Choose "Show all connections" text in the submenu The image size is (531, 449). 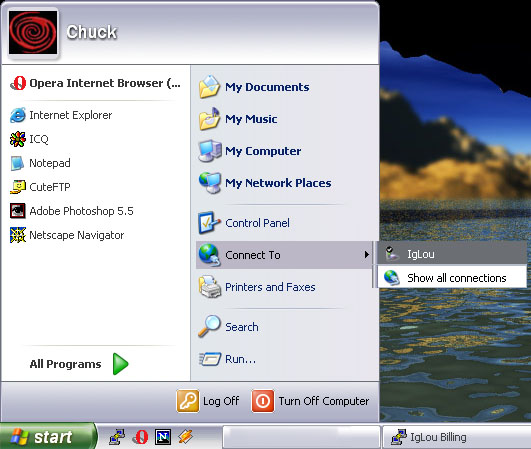tap(457, 278)
